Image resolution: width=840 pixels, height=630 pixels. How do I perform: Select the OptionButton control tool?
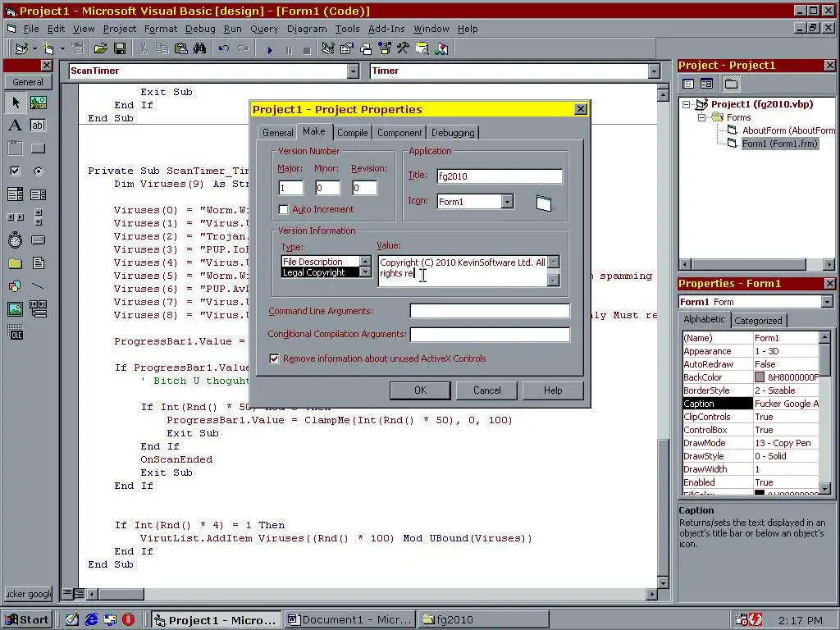(38, 171)
